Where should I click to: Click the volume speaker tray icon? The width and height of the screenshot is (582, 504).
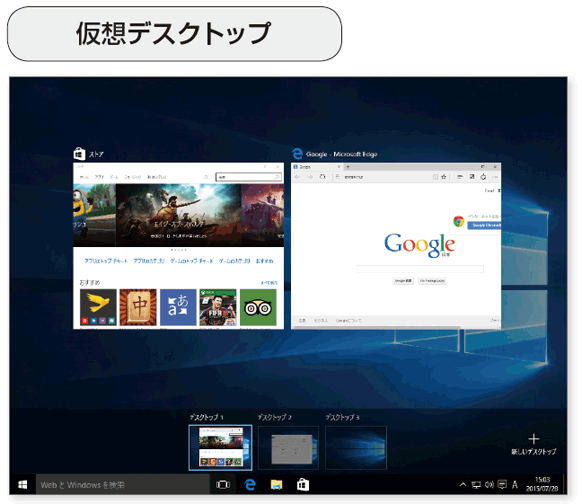tap(489, 485)
